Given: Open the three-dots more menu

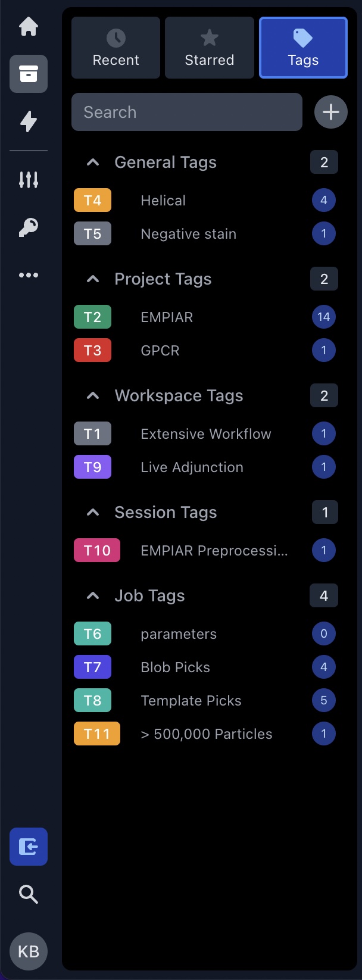Looking at the screenshot, I should [29, 275].
